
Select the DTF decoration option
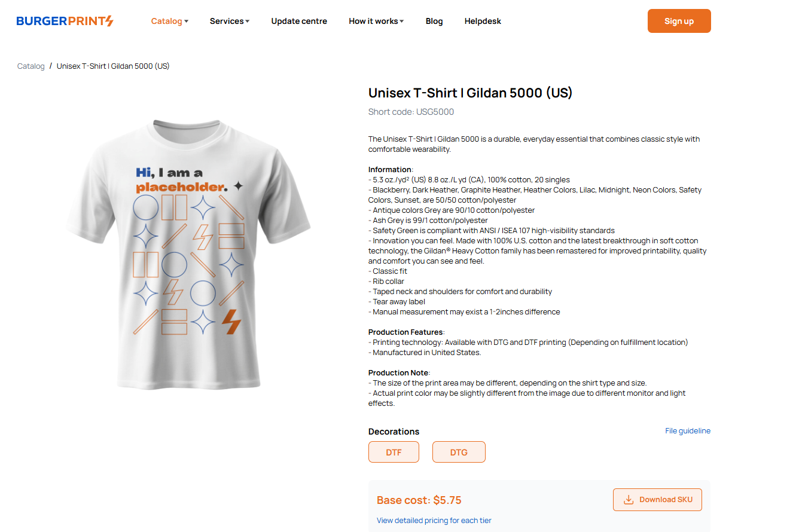394,452
